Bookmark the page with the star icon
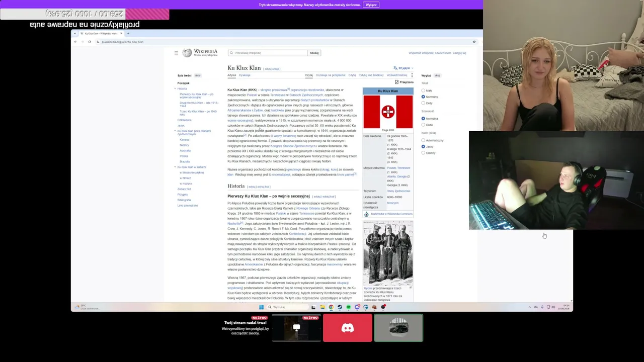The image size is (644, 362). [x=474, y=42]
